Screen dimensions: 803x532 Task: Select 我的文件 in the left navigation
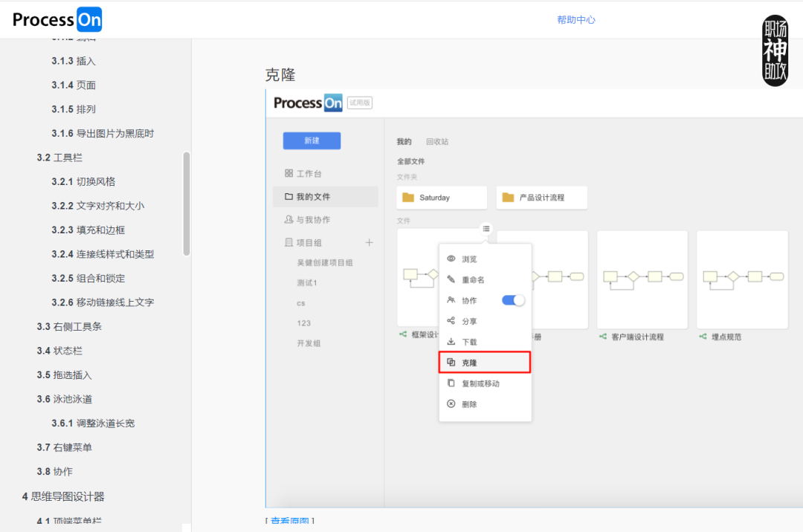coord(326,197)
